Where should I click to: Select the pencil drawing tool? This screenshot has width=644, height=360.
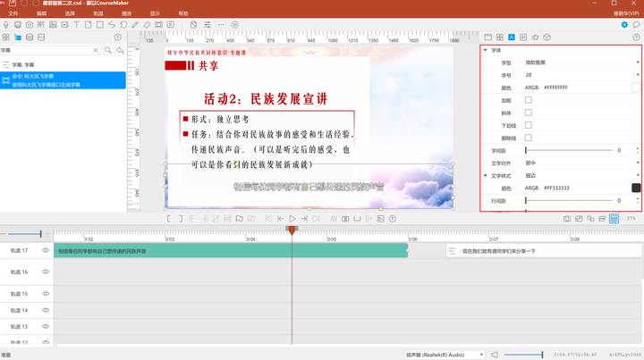[135, 25]
